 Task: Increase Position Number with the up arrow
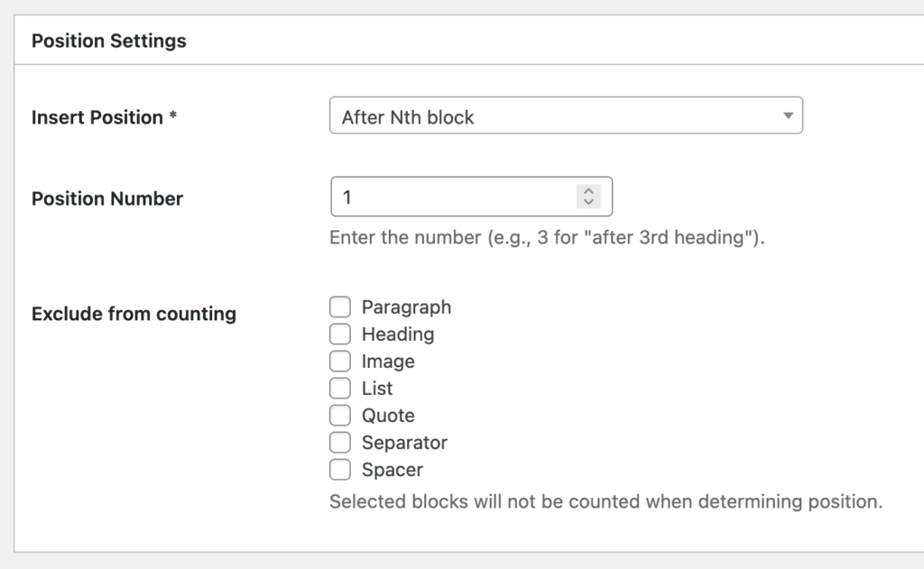click(588, 191)
